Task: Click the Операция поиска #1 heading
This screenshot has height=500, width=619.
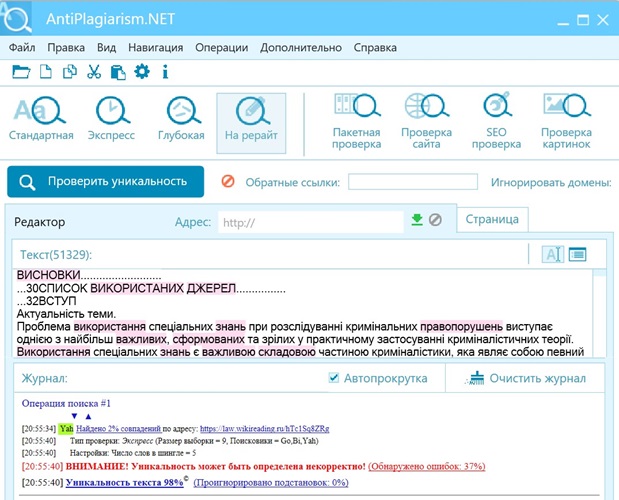Action: [x=66, y=403]
